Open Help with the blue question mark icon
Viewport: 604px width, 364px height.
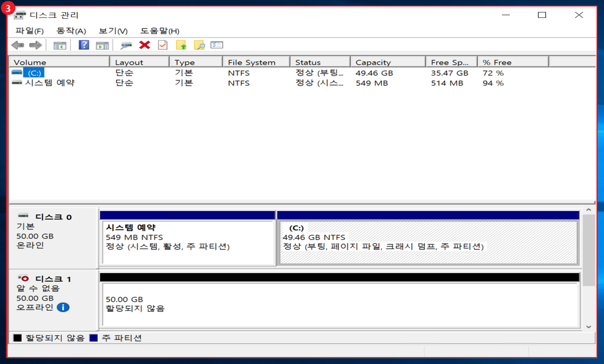[84, 45]
